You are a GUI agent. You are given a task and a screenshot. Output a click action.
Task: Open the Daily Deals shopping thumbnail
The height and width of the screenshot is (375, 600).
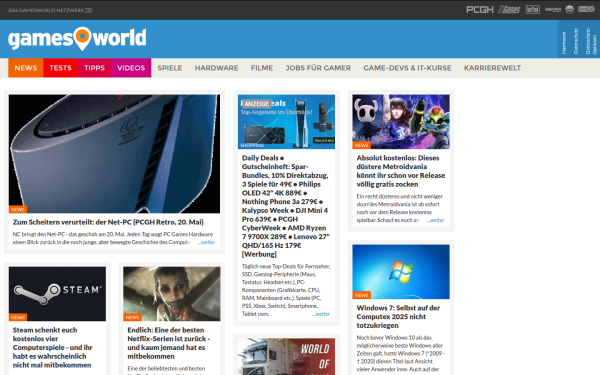[286, 122]
